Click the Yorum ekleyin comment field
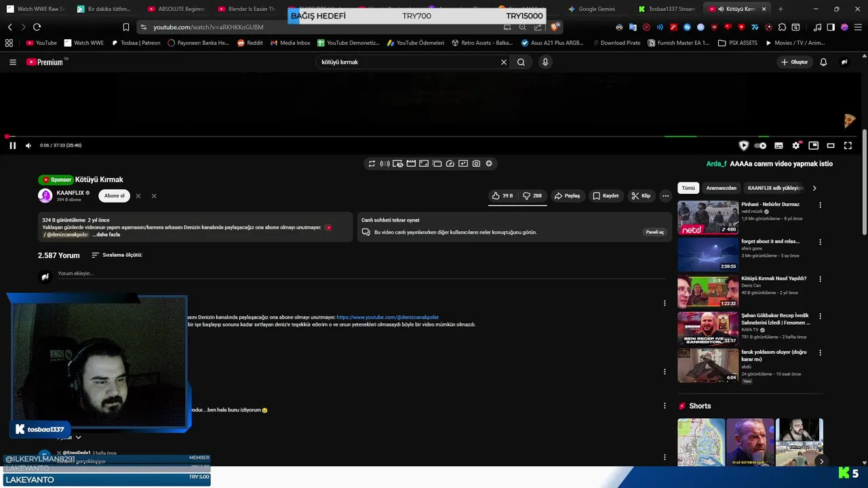868x488 pixels. [x=362, y=274]
